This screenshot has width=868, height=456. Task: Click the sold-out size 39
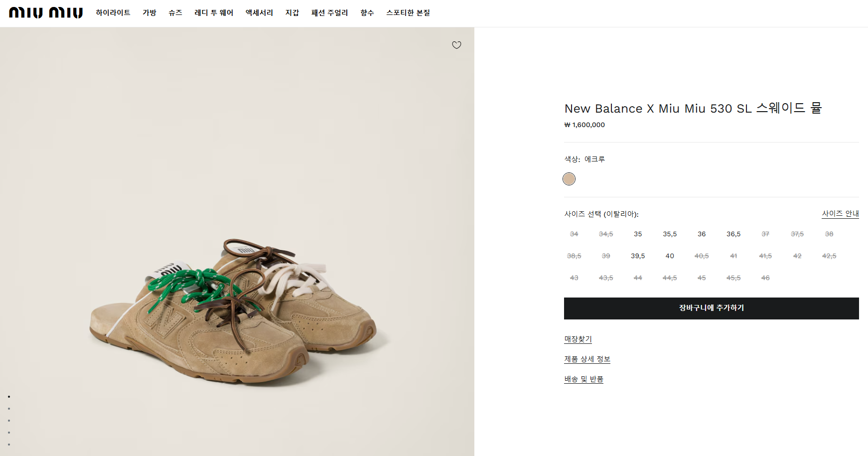click(606, 256)
